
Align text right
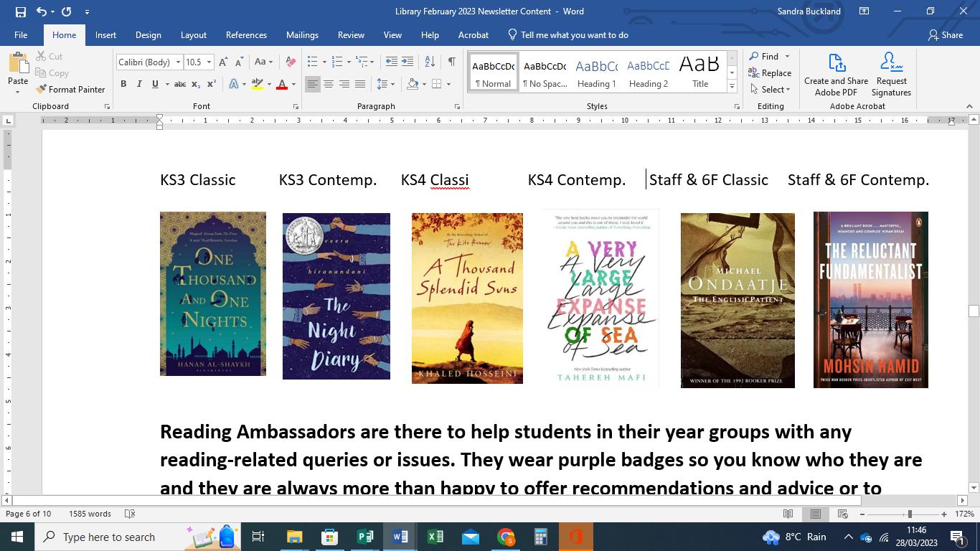click(x=344, y=84)
